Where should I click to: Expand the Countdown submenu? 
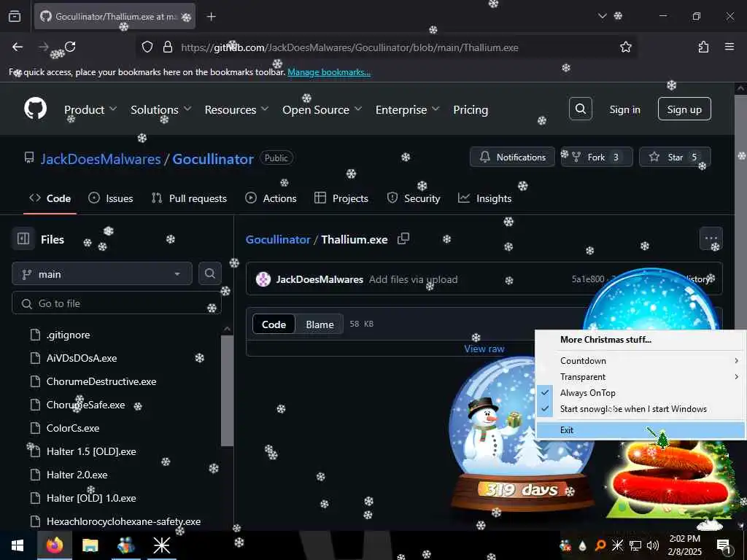(x=640, y=360)
